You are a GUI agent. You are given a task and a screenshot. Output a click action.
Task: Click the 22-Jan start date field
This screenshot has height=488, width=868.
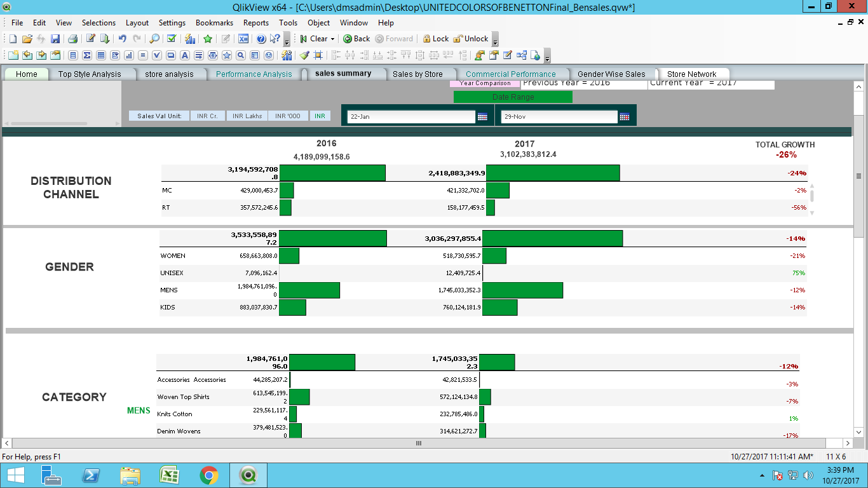[411, 117]
